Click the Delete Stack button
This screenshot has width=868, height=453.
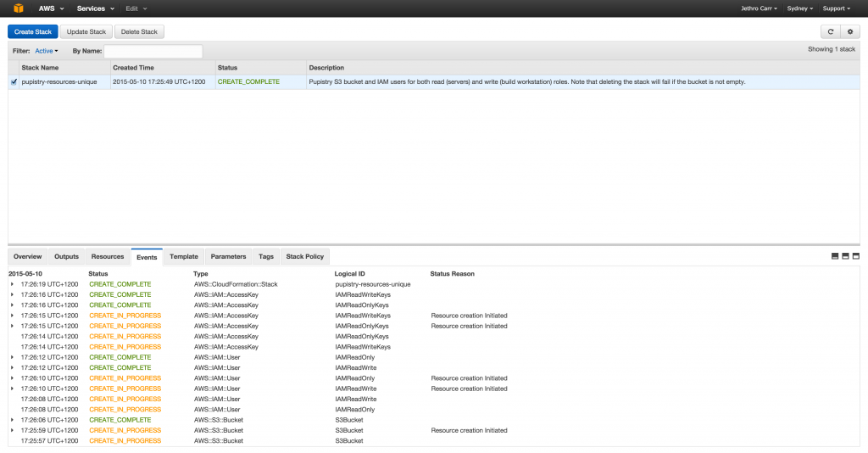coord(140,31)
